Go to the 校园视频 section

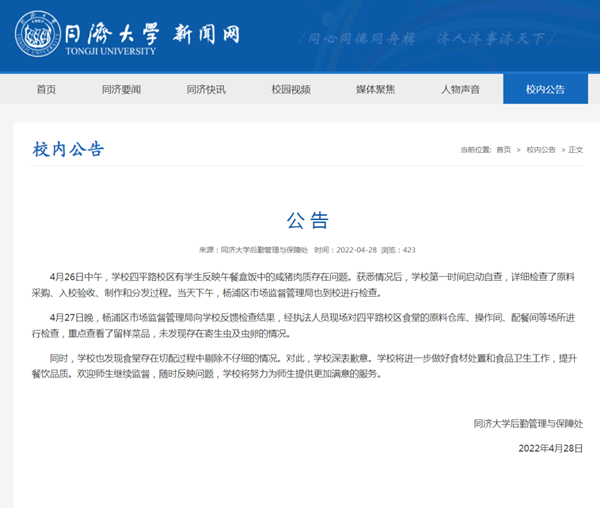(x=291, y=89)
